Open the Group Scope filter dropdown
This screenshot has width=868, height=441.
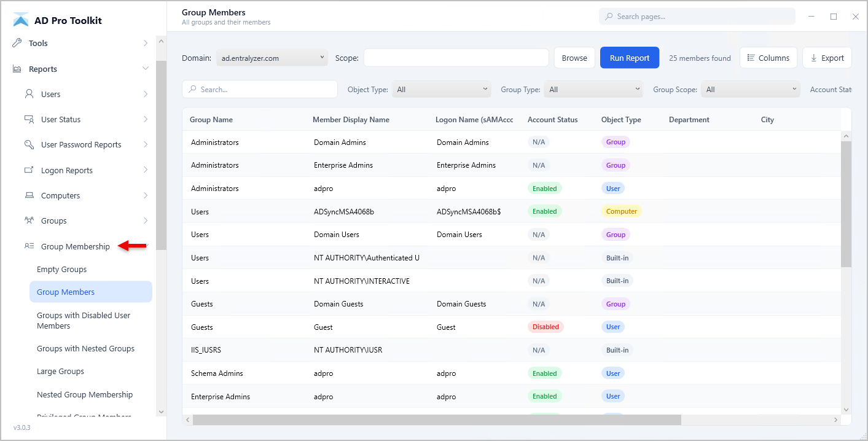click(750, 90)
